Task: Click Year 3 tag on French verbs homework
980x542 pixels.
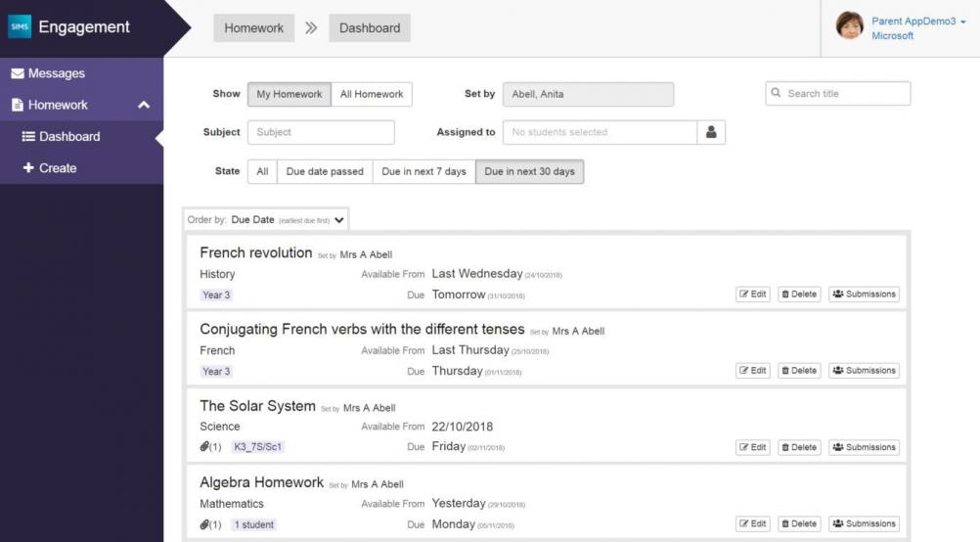Action: pyautogui.click(x=216, y=372)
